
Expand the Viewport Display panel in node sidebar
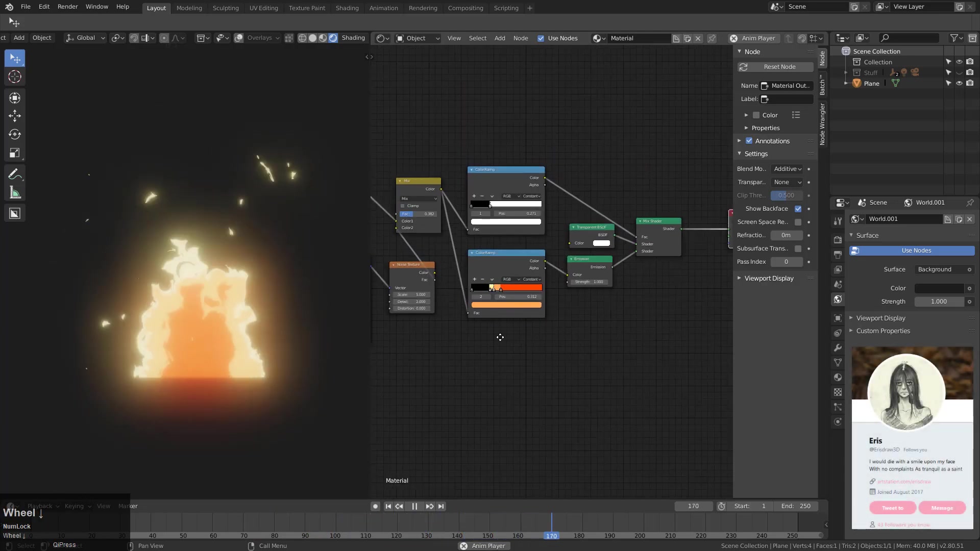(769, 279)
